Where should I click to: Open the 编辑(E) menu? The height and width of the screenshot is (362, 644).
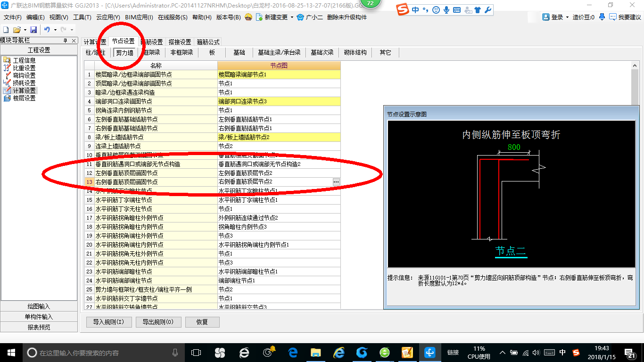(x=35, y=17)
